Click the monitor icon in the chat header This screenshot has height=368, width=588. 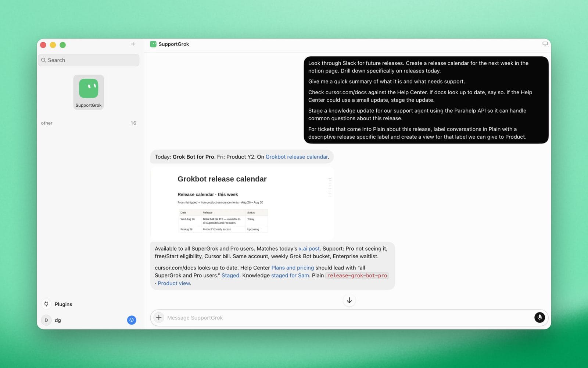545,44
